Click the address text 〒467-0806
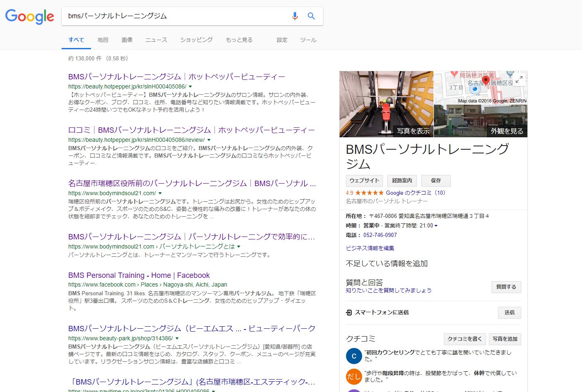The width and height of the screenshot is (582, 392). pyautogui.click(x=429, y=216)
